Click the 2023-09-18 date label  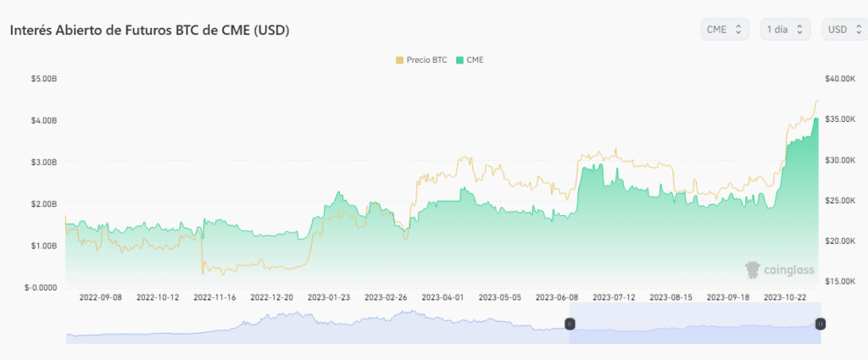[728, 297]
